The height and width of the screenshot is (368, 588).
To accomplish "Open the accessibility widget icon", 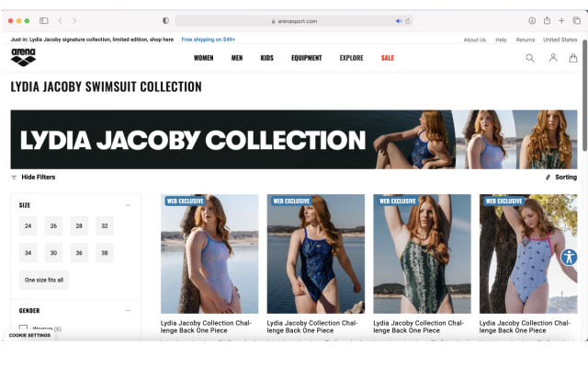I will (569, 258).
